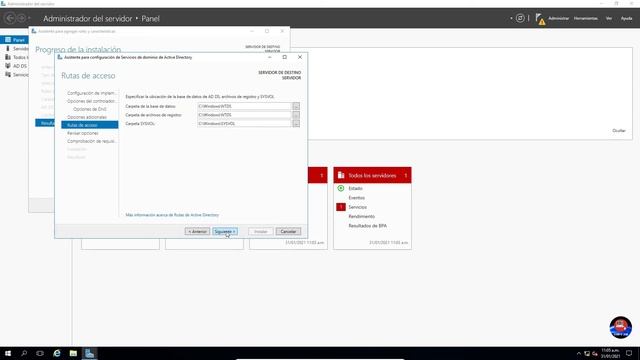
Task: Launch Internet Explorer from the taskbar
Action: 57,353
